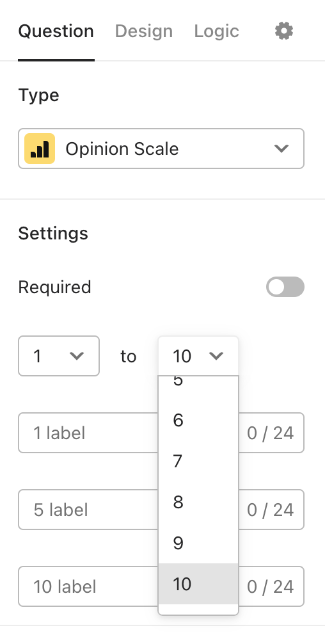The image size is (325, 644).
Task: Click the Opinion Scale bar chart icon
Action: 40,149
